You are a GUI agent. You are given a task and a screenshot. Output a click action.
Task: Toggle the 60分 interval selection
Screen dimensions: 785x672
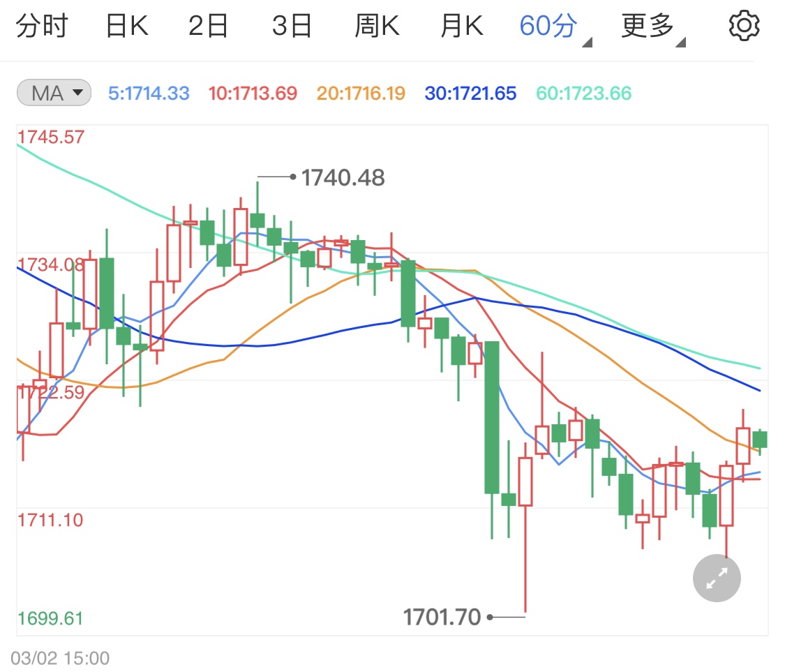pyautogui.click(x=547, y=25)
